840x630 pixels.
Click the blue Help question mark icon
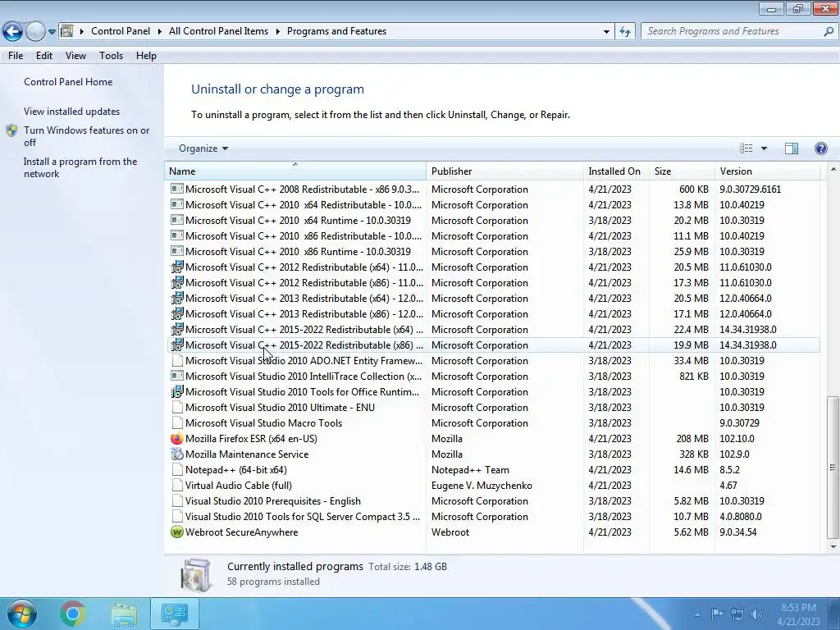(x=820, y=148)
